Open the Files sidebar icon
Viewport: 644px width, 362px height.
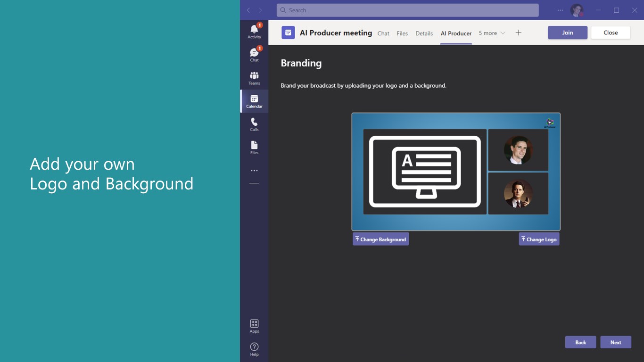coord(254,147)
